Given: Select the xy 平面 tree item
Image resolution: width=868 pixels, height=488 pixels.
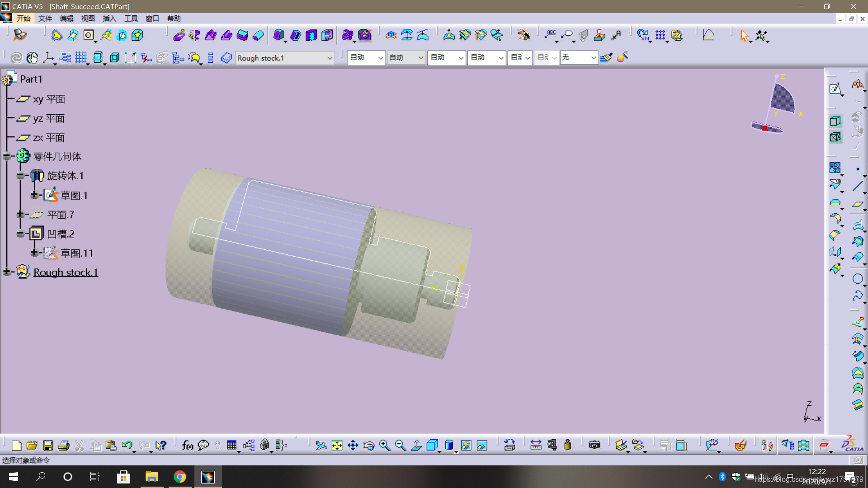Looking at the screenshot, I should tap(49, 99).
